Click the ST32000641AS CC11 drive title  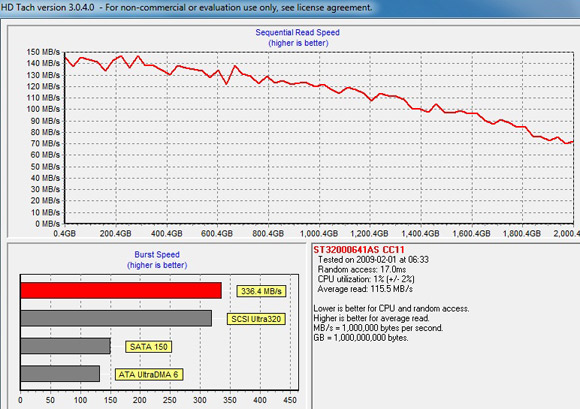tap(359, 250)
